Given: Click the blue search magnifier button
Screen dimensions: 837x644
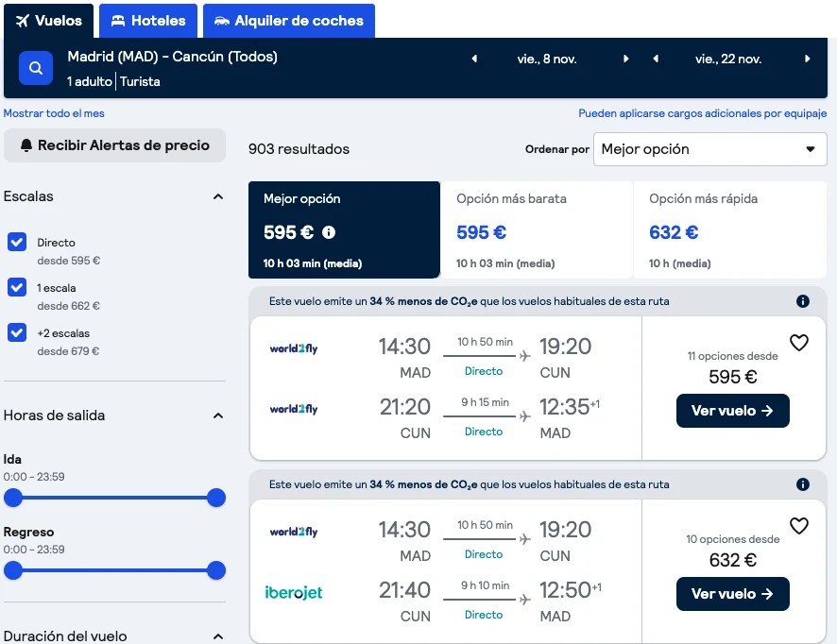Looking at the screenshot, I should tap(36, 68).
